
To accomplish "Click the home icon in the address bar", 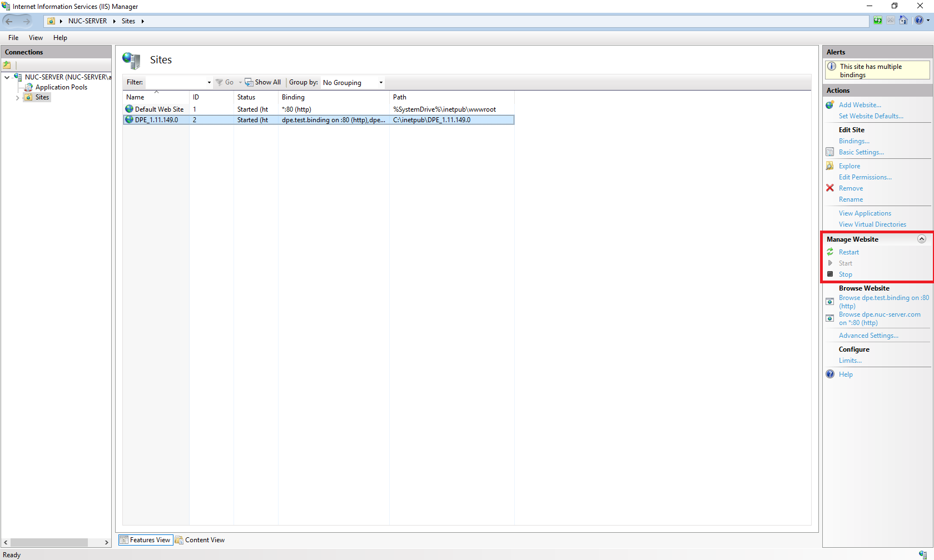I will coord(903,21).
